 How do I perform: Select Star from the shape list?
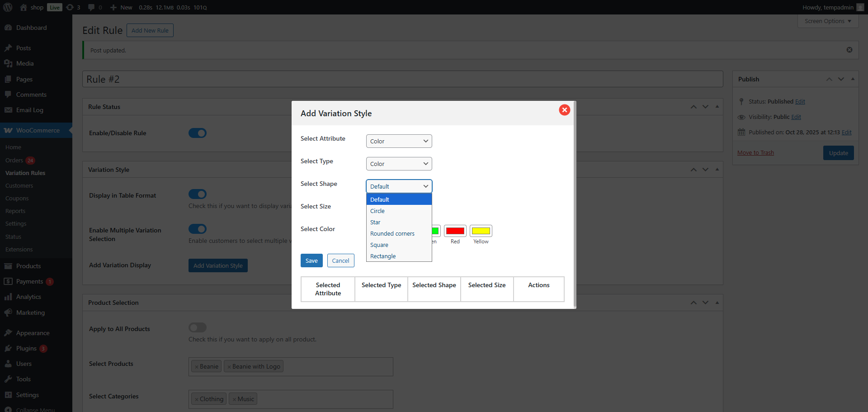click(375, 223)
